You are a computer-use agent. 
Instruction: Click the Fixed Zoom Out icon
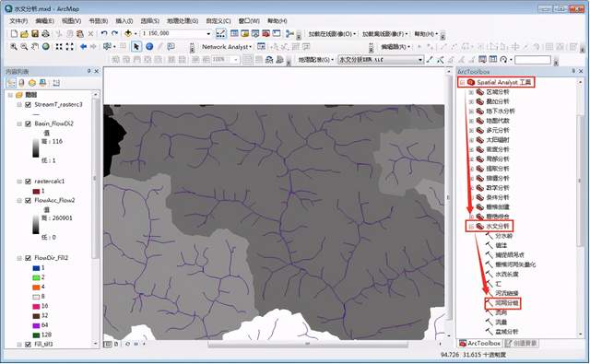click(70, 47)
